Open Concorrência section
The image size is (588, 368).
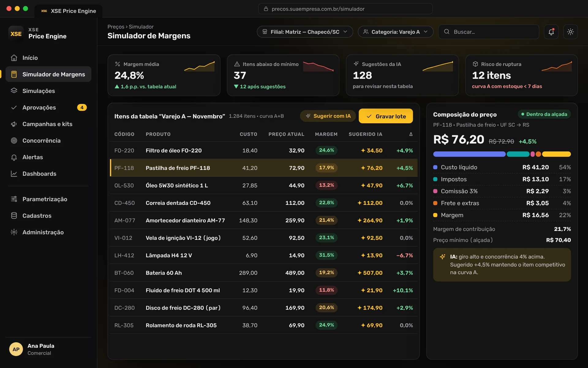pos(48,140)
